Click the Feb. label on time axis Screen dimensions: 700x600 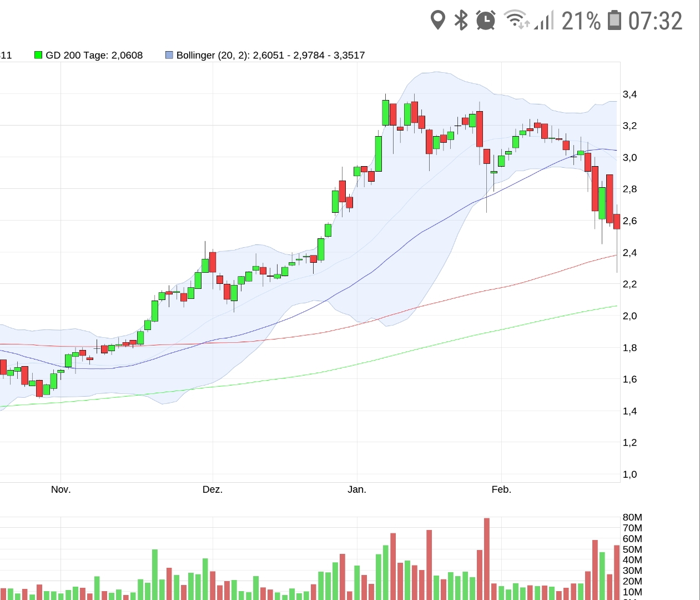pyautogui.click(x=501, y=489)
